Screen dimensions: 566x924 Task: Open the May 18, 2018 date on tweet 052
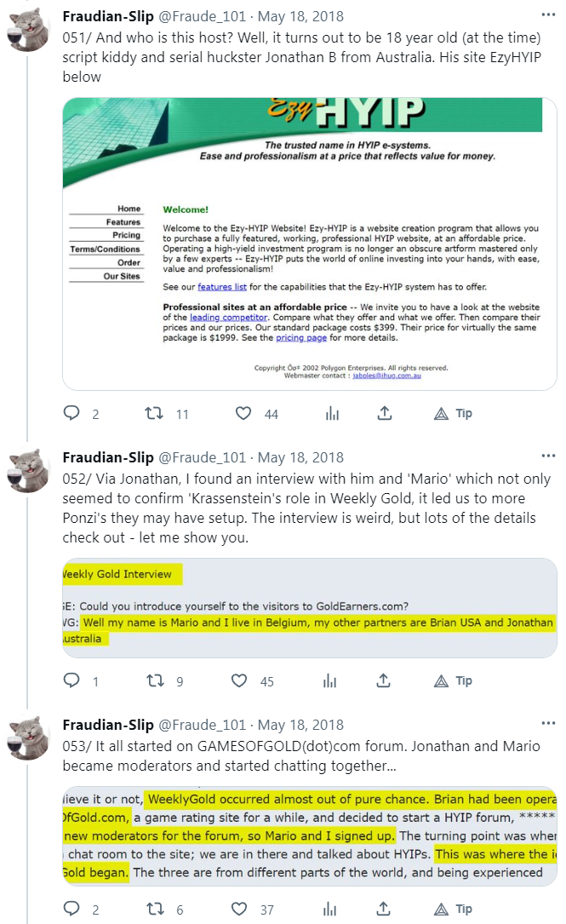point(300,457)
